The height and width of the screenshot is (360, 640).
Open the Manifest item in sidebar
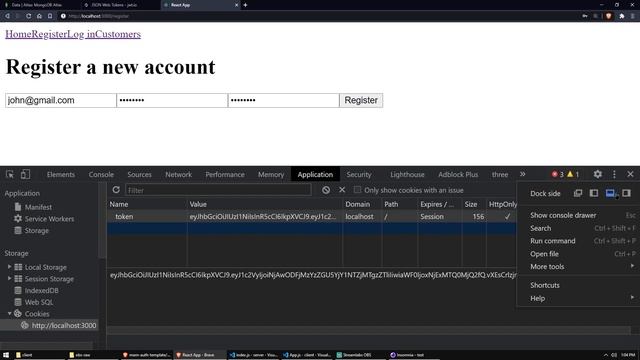[38, 207]
